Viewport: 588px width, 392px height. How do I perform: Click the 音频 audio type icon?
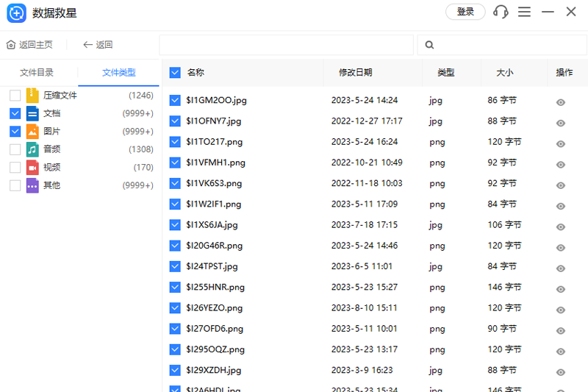point(32,149)
